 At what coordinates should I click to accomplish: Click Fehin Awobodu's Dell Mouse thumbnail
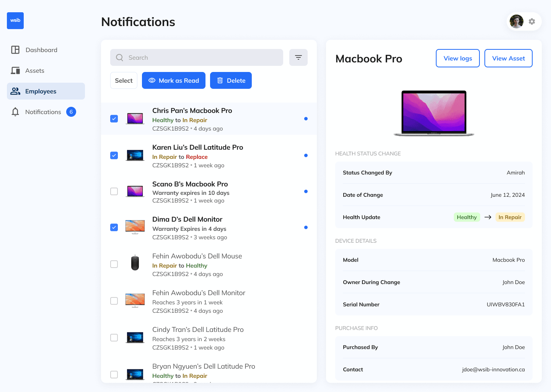point(135,263)
